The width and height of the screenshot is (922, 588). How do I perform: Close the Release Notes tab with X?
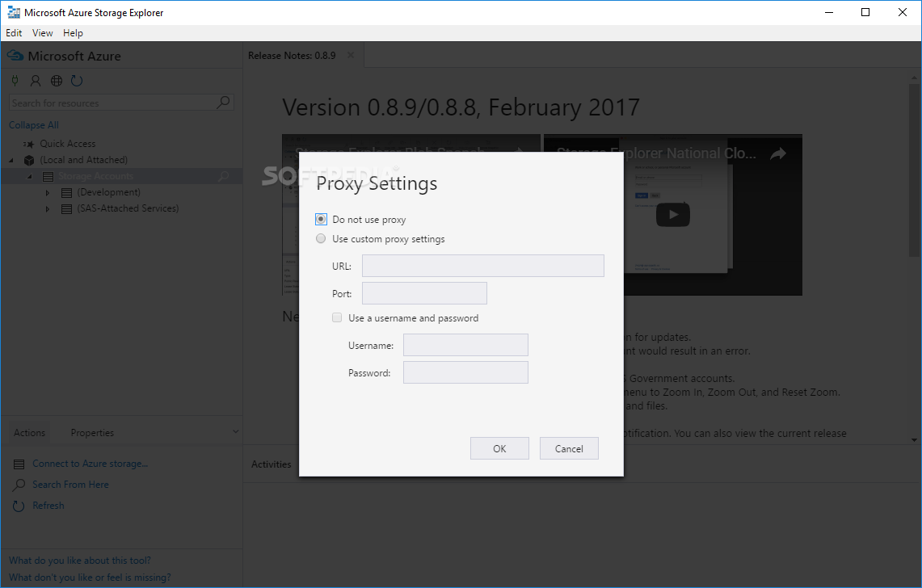tap(351, 55)
